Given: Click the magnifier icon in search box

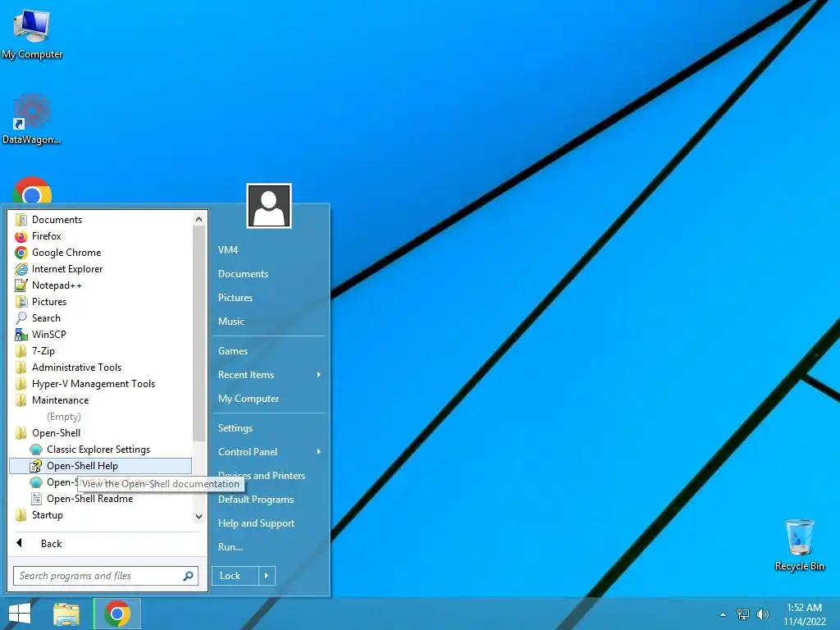Looking at the screenshot, I should (x=188, y=576).
